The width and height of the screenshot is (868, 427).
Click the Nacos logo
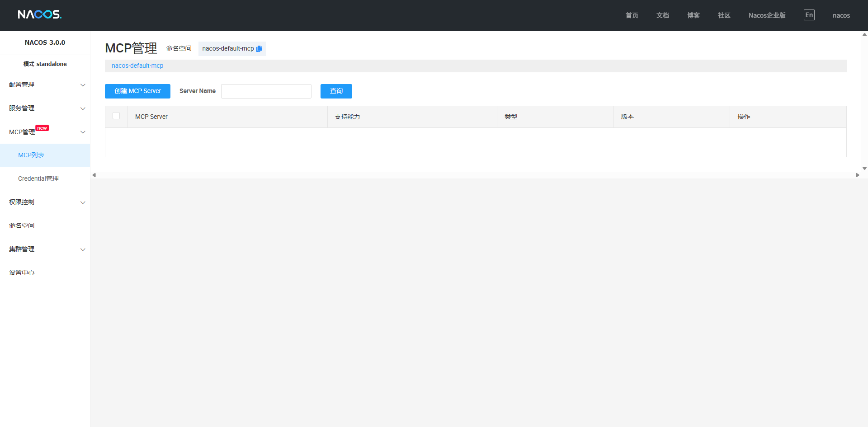40,14
